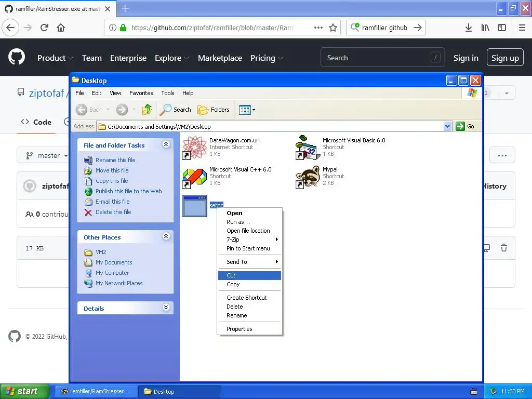Click the Forward arrow in Explorer toolbar
The image size is (532, 399).
click(x=122, y=110)
